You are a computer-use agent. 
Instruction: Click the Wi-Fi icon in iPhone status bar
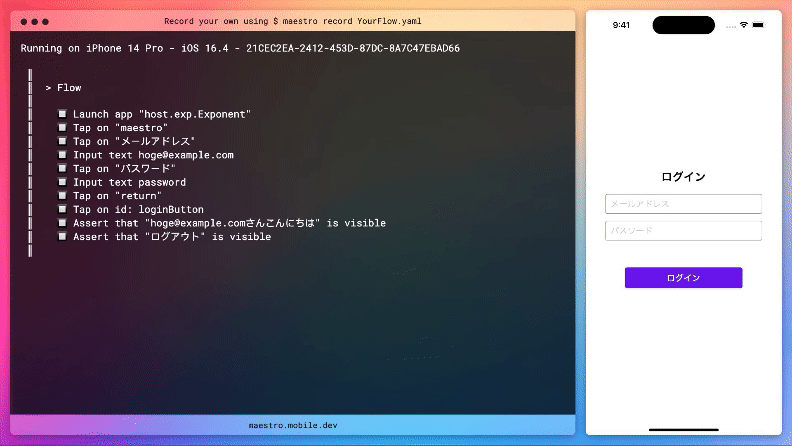(x=743, y=25)
